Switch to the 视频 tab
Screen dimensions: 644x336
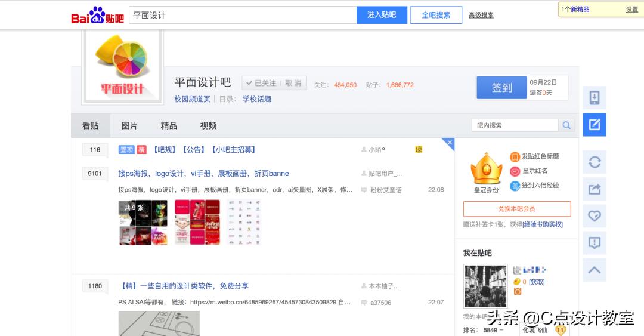pyautogui.click(x=208, y=125)
